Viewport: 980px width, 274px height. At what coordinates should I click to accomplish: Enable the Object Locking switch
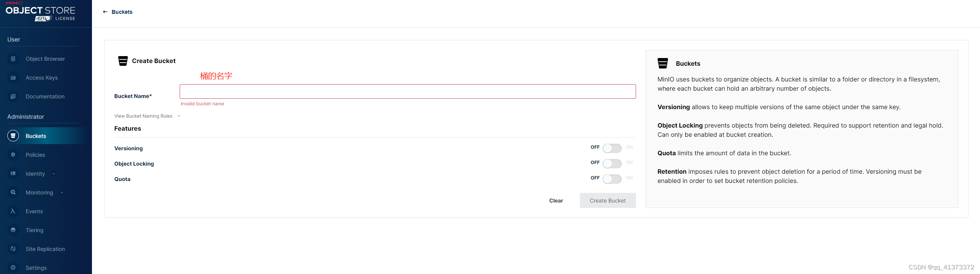(612, 163)
